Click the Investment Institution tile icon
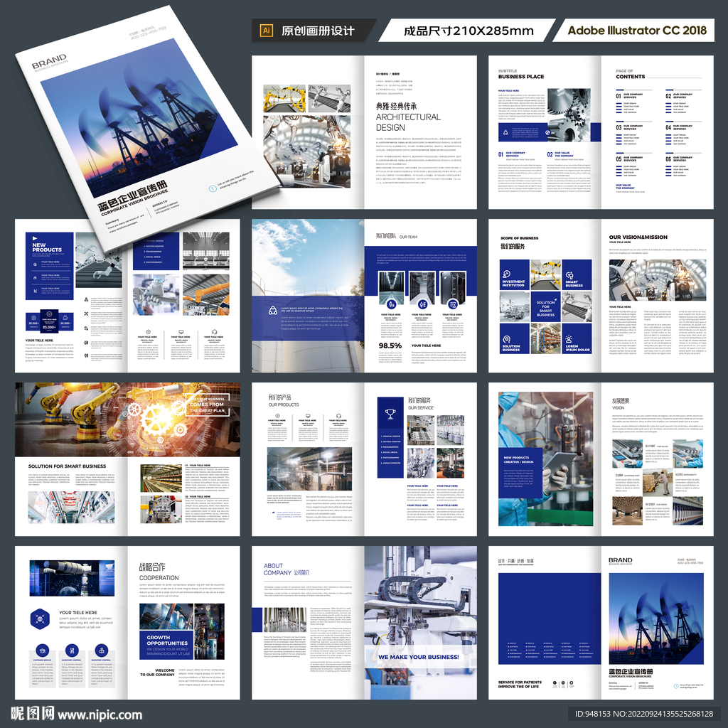Image resolution: width=728 pixels, height=728 pixels. click(506, 274)
